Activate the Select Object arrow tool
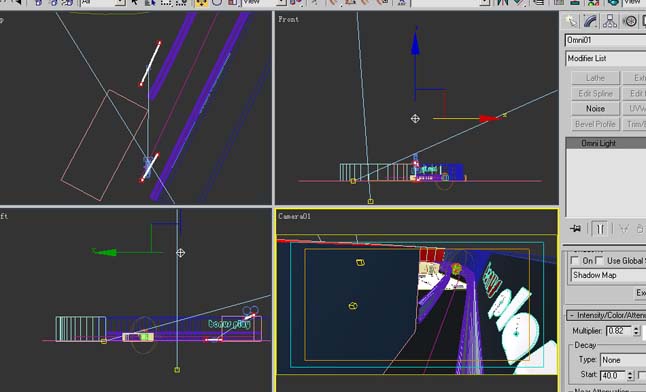This screenshot has height=392, width=646. [x=135, y=3]
